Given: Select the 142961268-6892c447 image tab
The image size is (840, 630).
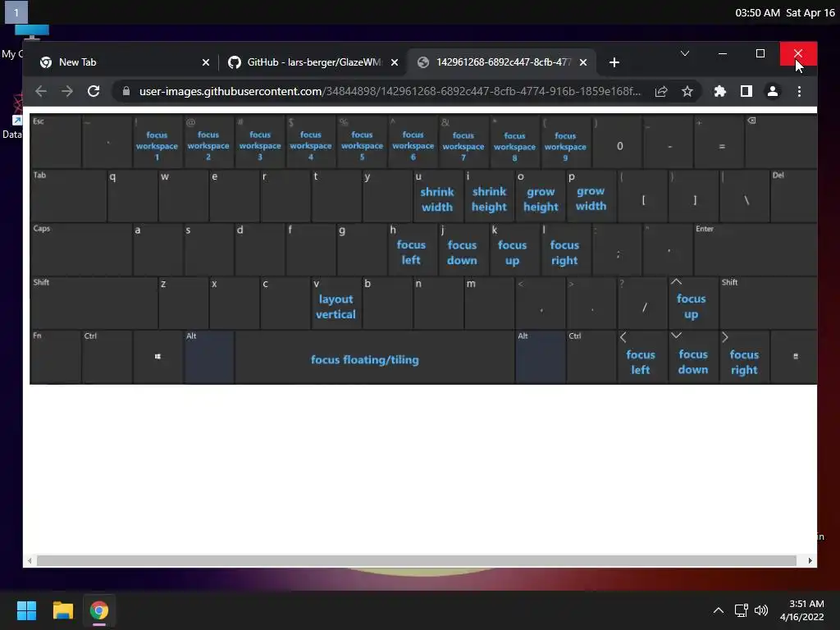Looking at the screenshot, I should pos(502,62).
